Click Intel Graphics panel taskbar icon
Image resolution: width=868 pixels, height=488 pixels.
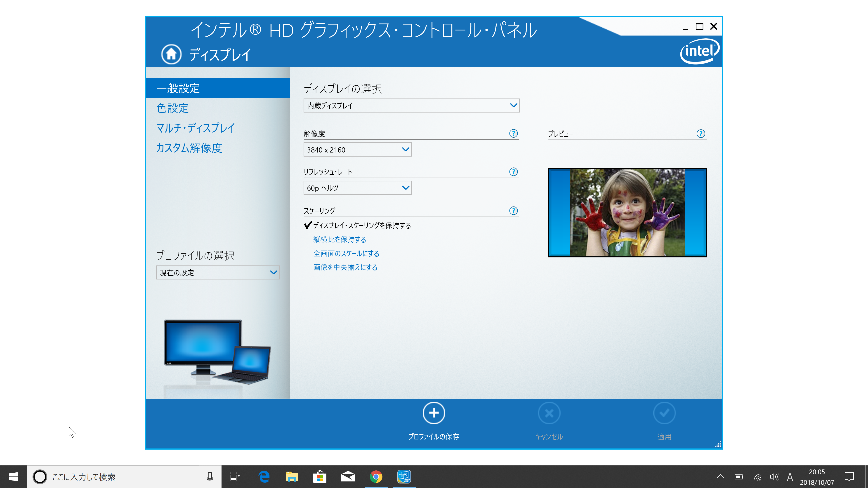pyautogui.click(x=404, y=477)
